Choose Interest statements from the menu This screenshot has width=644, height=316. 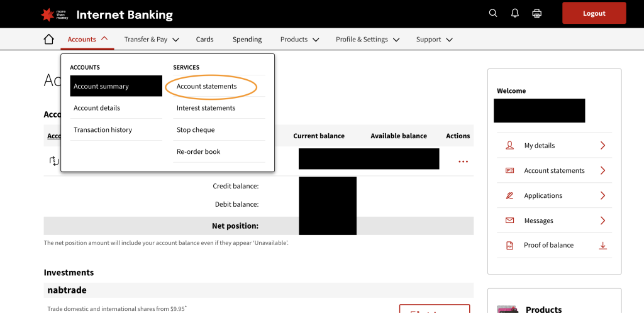(206, 108)
